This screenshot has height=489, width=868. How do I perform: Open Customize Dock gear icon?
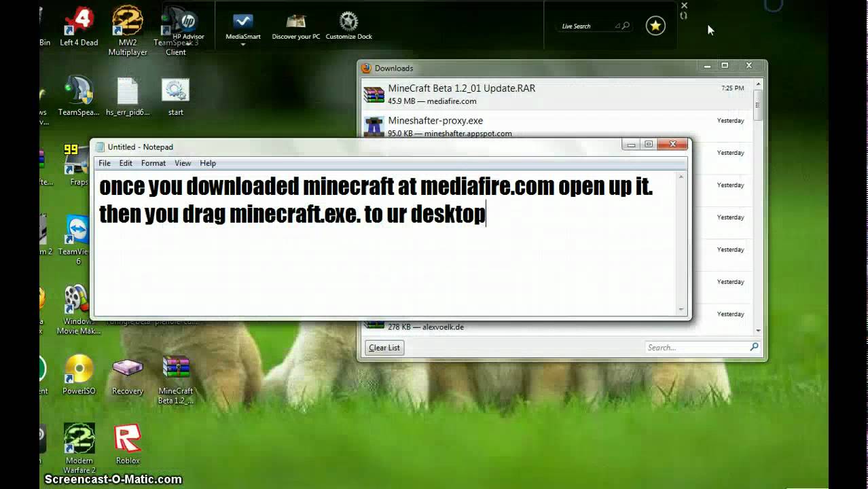348,26
